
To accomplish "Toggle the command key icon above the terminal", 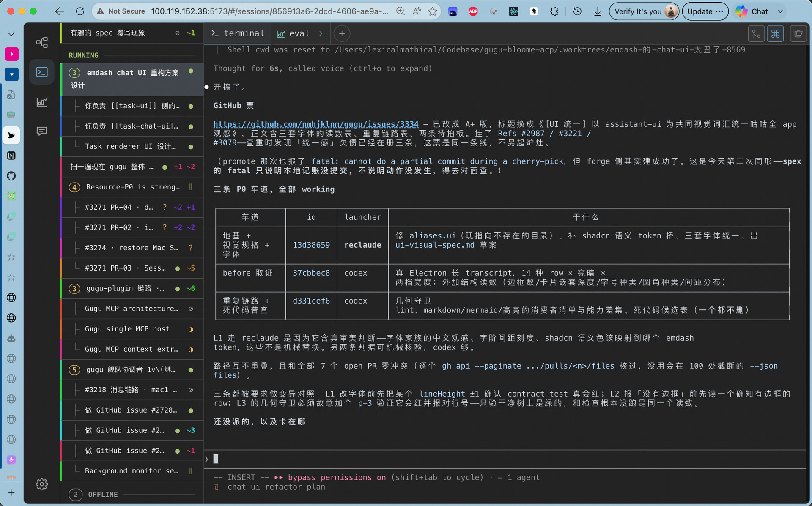I will click(775, 33).
